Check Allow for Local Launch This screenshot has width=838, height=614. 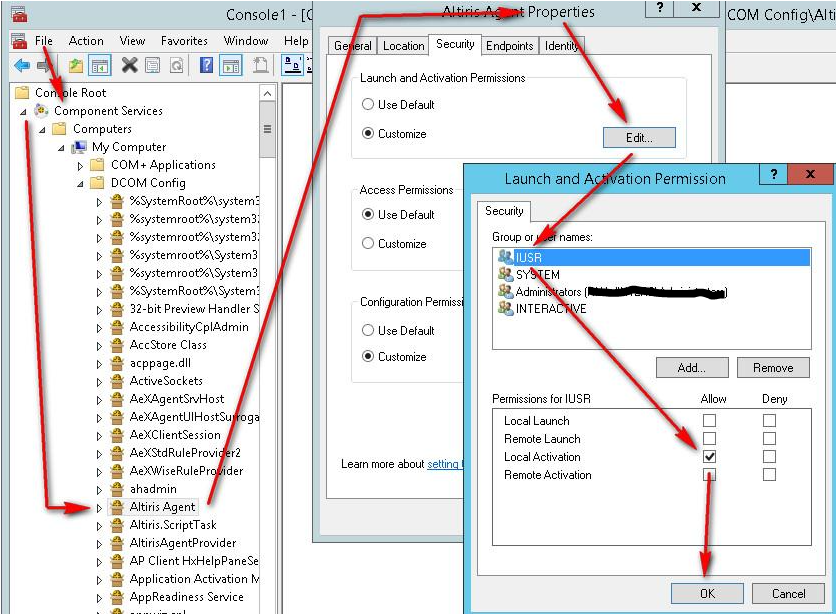(709, 421)
